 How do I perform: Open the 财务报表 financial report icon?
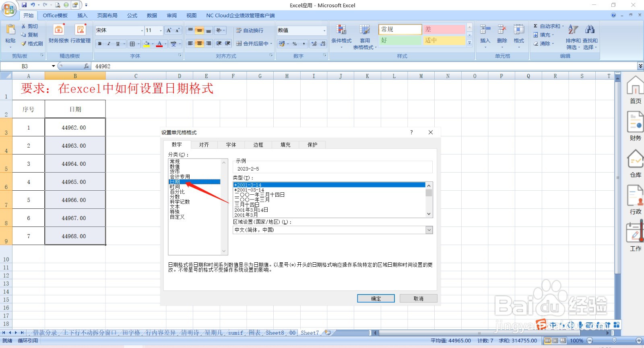(59, 30)
